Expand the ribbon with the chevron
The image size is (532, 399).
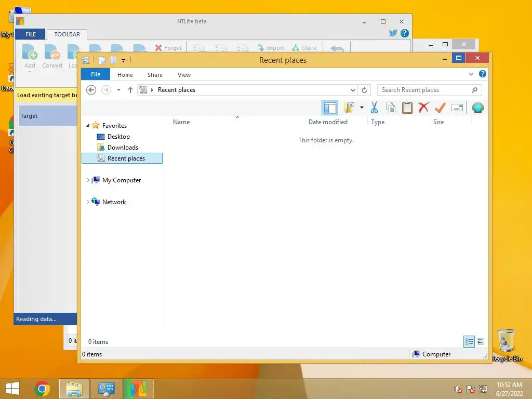click(x=471, y=74)
